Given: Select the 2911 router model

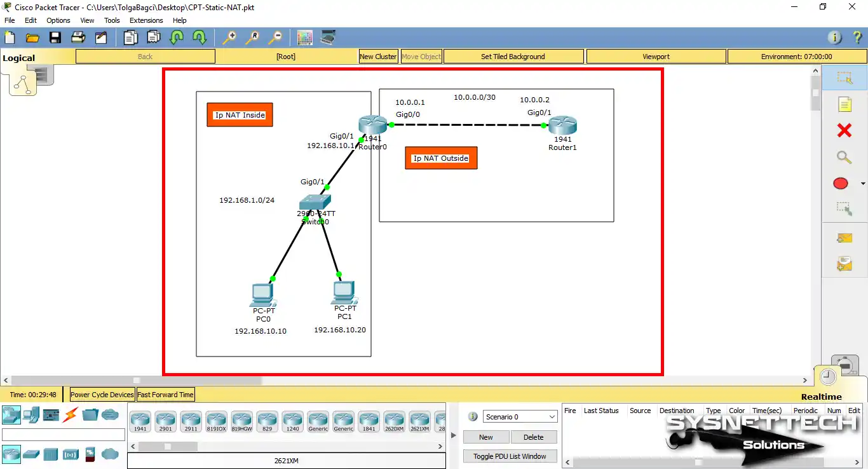Looking at the screenshot, I should (x=191, y=421).
